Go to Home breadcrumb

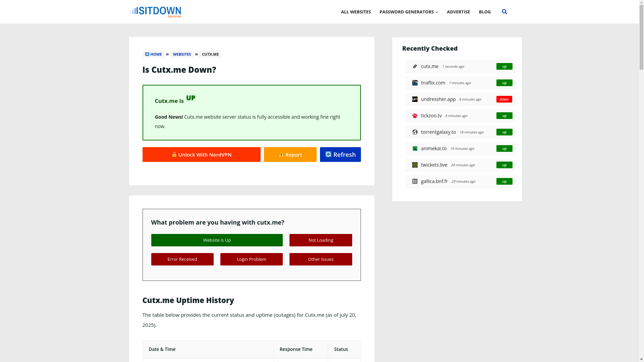pyautogui.click(x=153, y=54)
